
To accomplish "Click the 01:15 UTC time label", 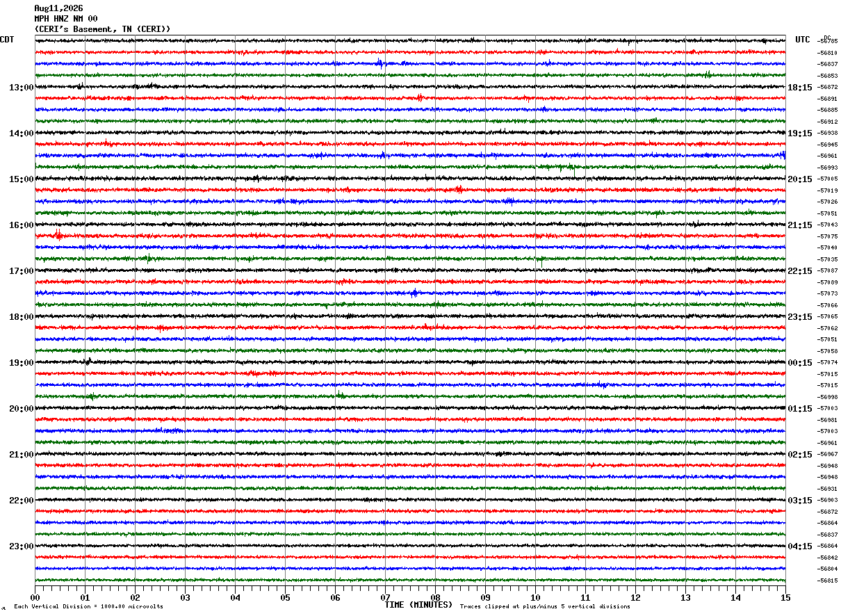I will 800,409.
